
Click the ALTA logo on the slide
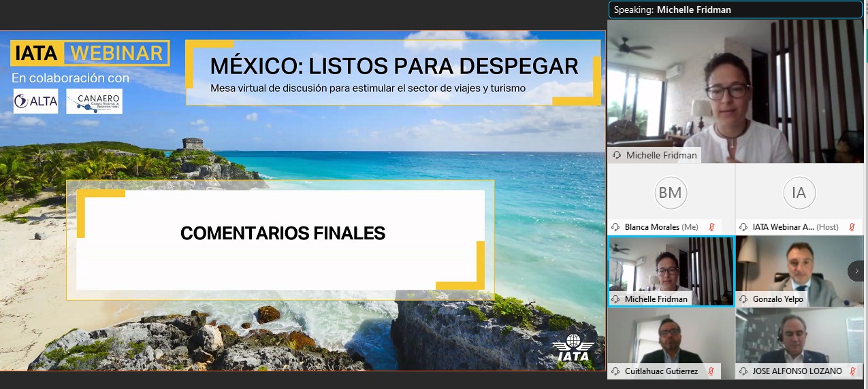pos(35,101)
